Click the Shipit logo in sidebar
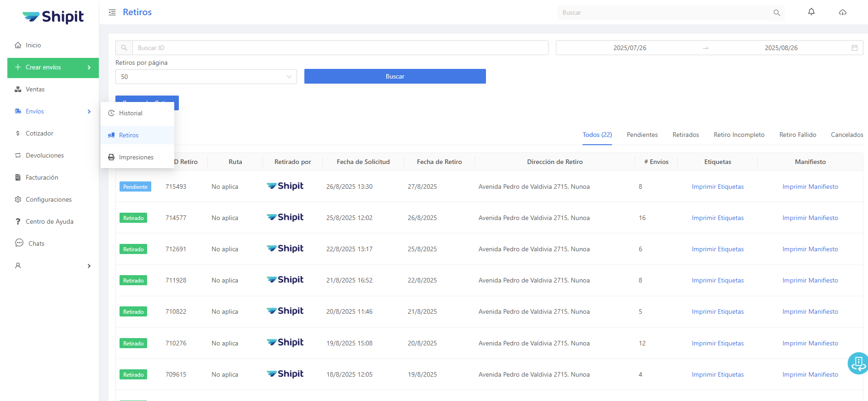The width and height of the screenshot is (868, 401). [53, 17]
